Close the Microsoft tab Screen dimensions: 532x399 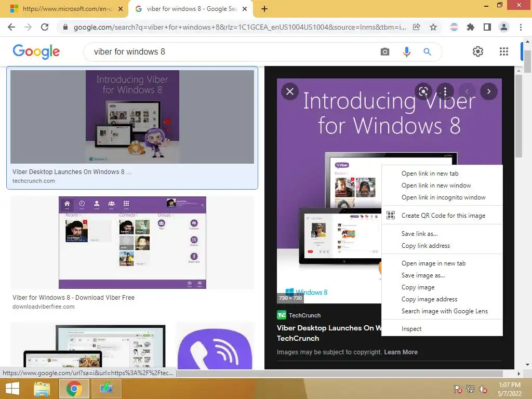tap(121, 9)
